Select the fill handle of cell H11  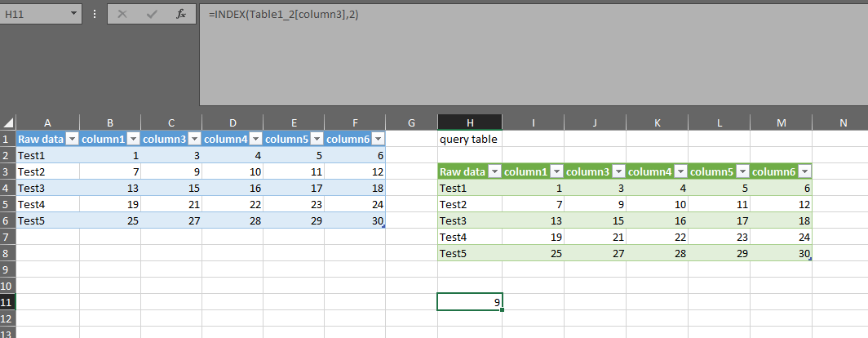[x=502, y=309]
